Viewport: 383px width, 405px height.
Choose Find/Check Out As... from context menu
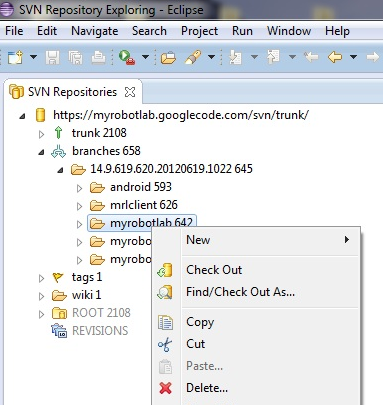tap(255, 292)
